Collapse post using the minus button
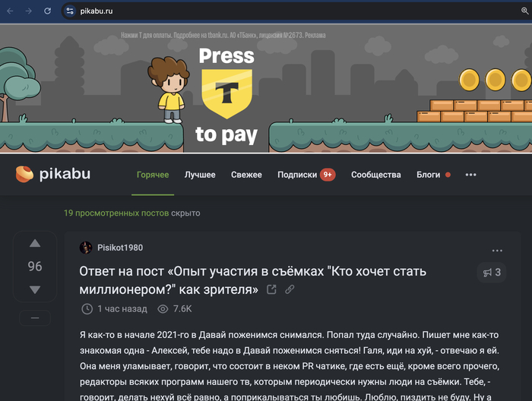The image size is (532, 401). pos(35,318)
